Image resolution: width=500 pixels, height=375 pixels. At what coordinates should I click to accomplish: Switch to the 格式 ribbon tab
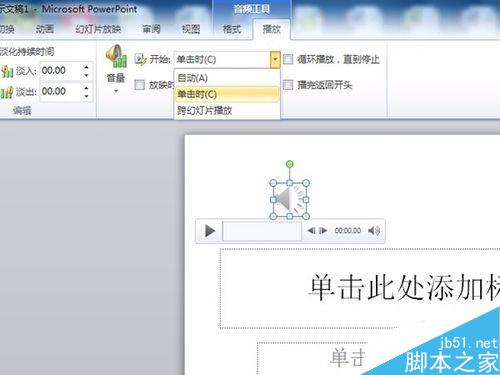tap(232, 29)
